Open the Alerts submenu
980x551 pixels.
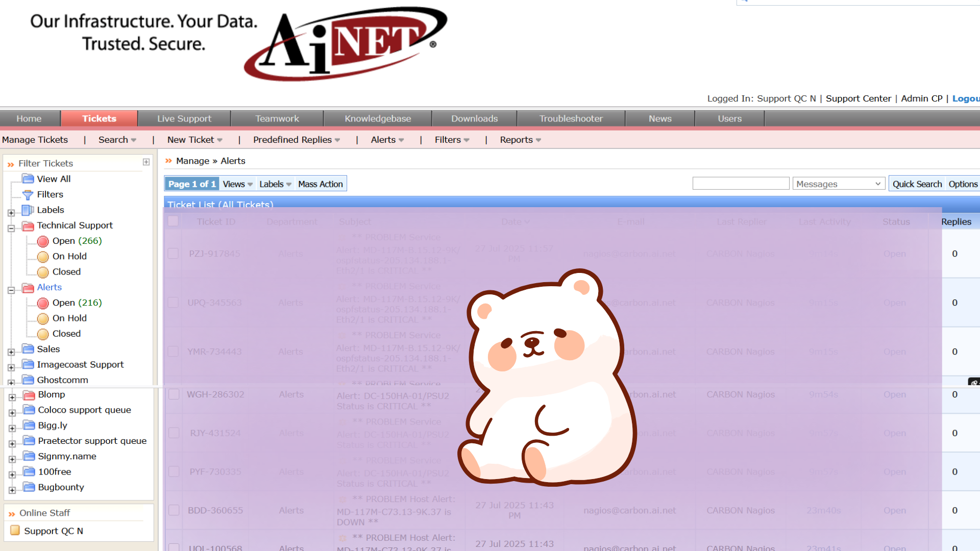pos(387,140)
